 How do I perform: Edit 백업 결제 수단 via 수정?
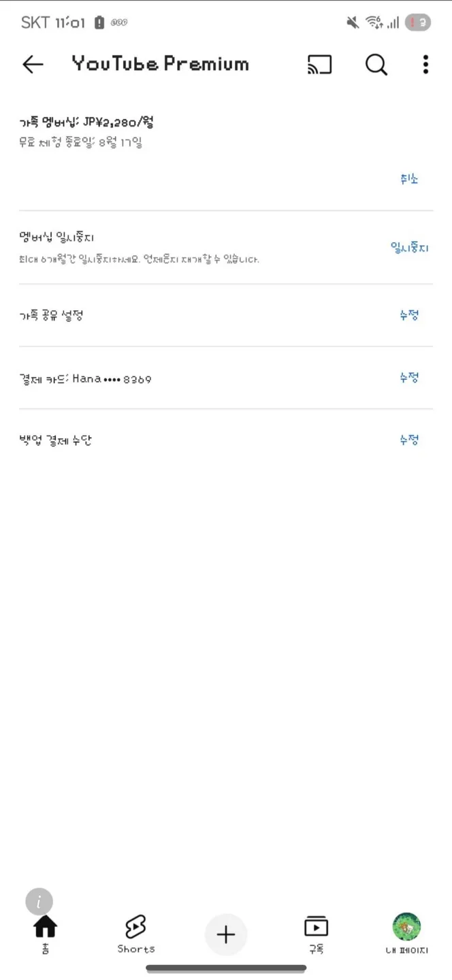coord(409,440)
